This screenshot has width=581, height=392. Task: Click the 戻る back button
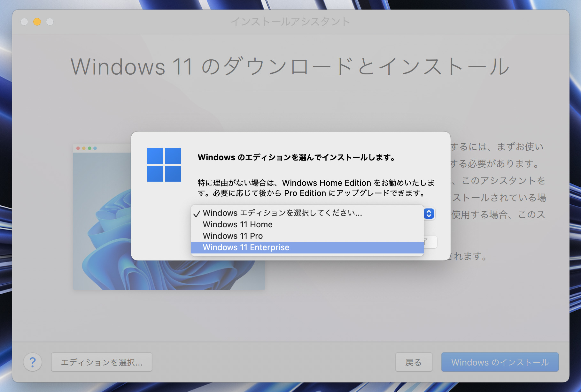coord(414,362)
